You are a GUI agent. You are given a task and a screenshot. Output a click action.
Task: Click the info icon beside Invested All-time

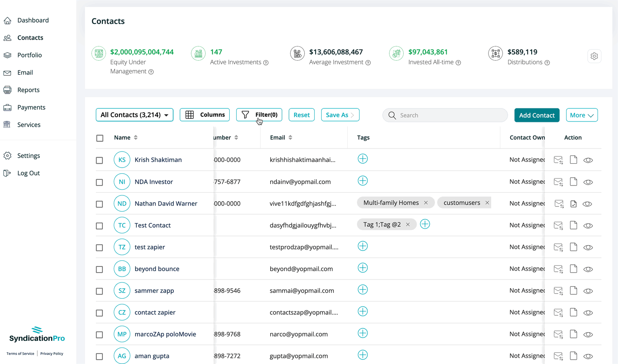click(458, 63)
